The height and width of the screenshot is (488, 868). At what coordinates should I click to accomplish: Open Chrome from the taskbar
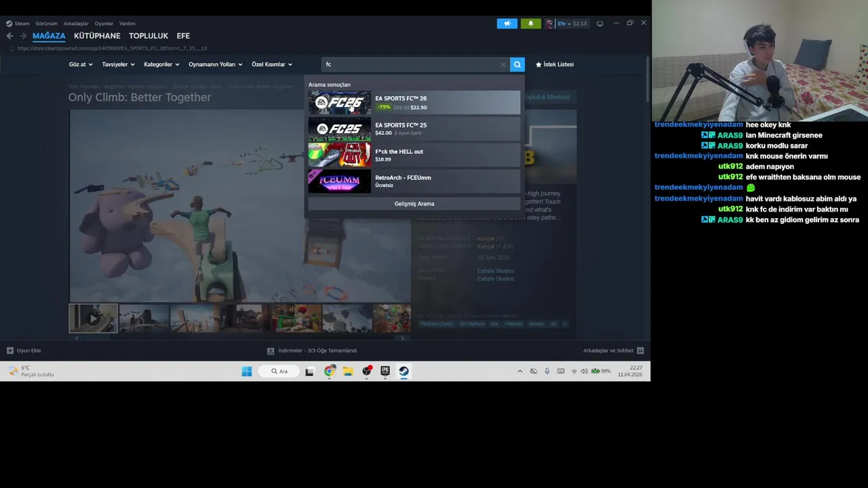coord(330,371)
